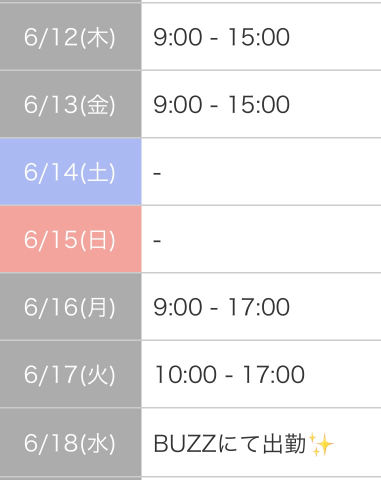381x480 pixels.
Task: Select the 6/16(月) date cell
Action: 70,307
